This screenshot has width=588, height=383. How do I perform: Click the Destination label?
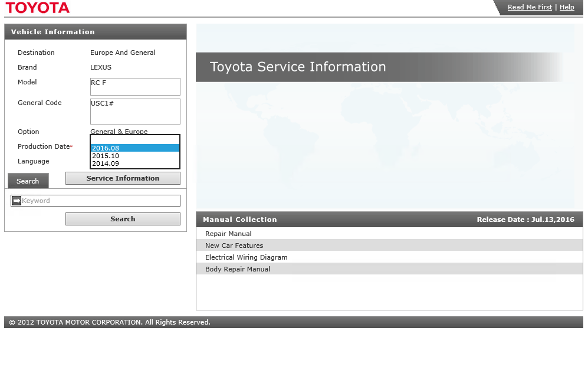tap(36, 53)
